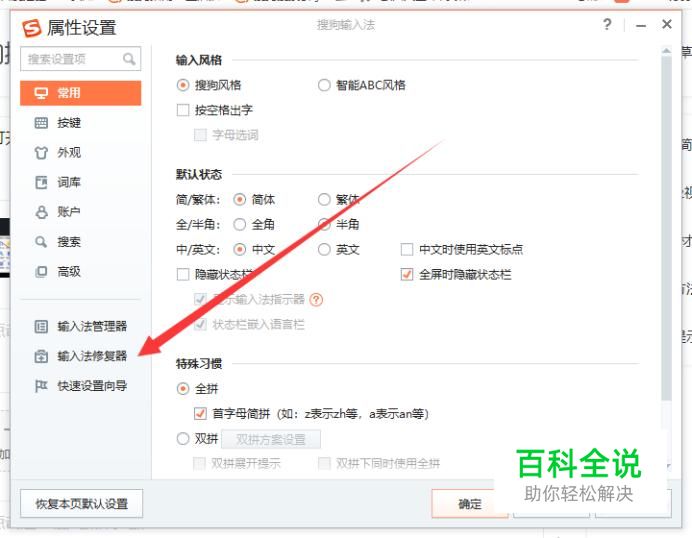The image size is (692, 538).
Task: Select 全角 radio option
Action: click(x=239, y=225)
